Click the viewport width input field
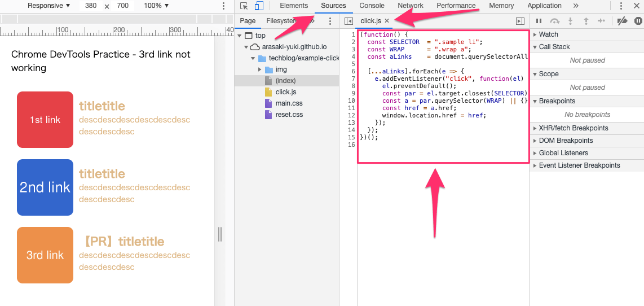644x306 pixels. [x=90, y=6]
